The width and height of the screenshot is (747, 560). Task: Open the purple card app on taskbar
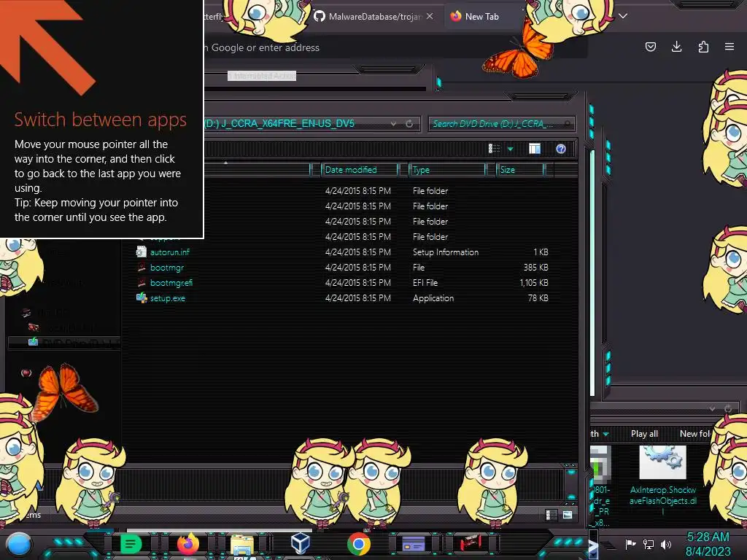click(x=414, y=544)
